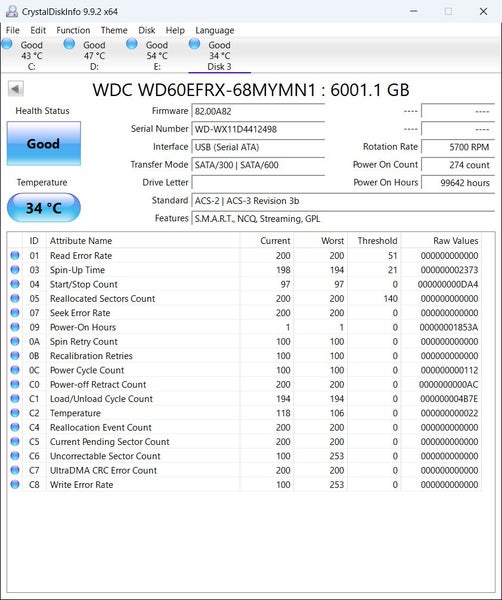
Task: Open the Language menu
Action: pos(215,30)
